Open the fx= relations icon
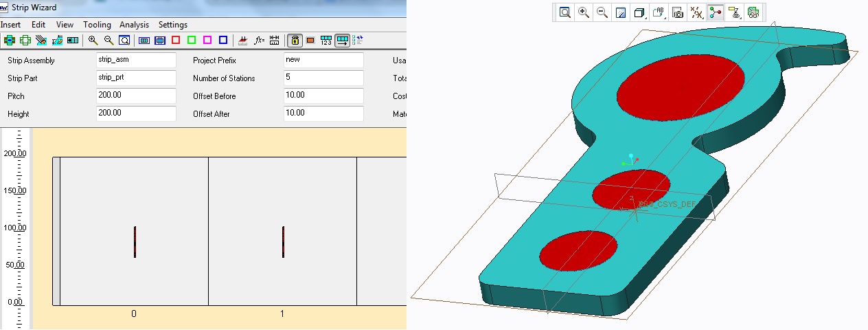Viewport: 868px width, 330px height. pyautogui.click(x=259, y=40)
